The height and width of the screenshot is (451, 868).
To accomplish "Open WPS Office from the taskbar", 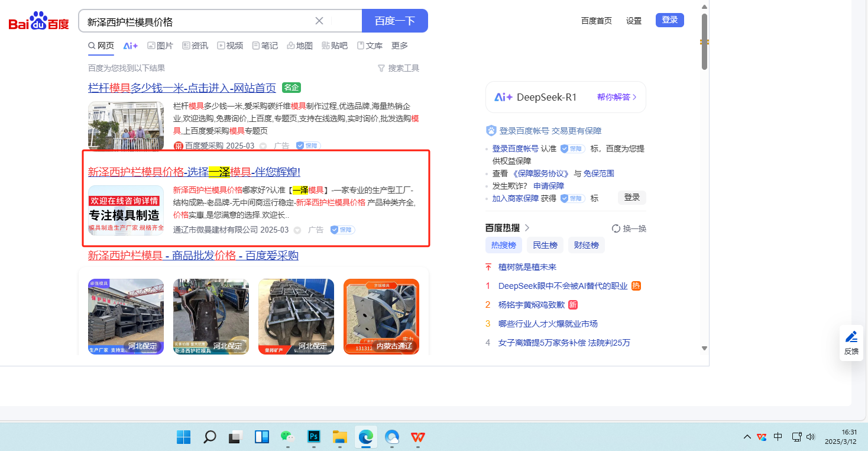I will [417, 437].
